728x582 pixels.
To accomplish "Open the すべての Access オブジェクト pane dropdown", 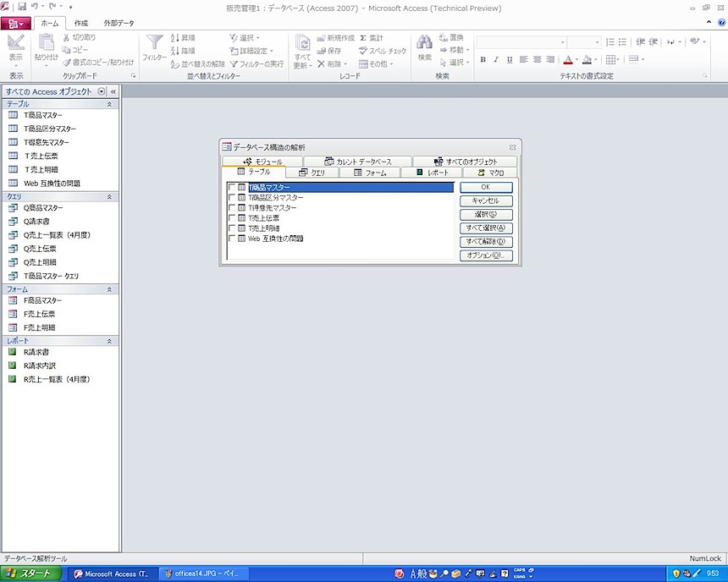I will [x=102, y=91].
